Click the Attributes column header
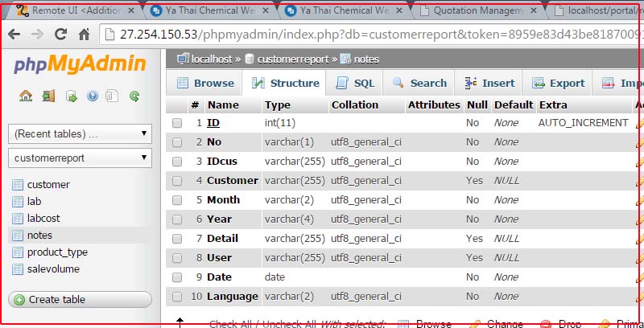Screen dimensions: 644x328 tap(434, 105)
